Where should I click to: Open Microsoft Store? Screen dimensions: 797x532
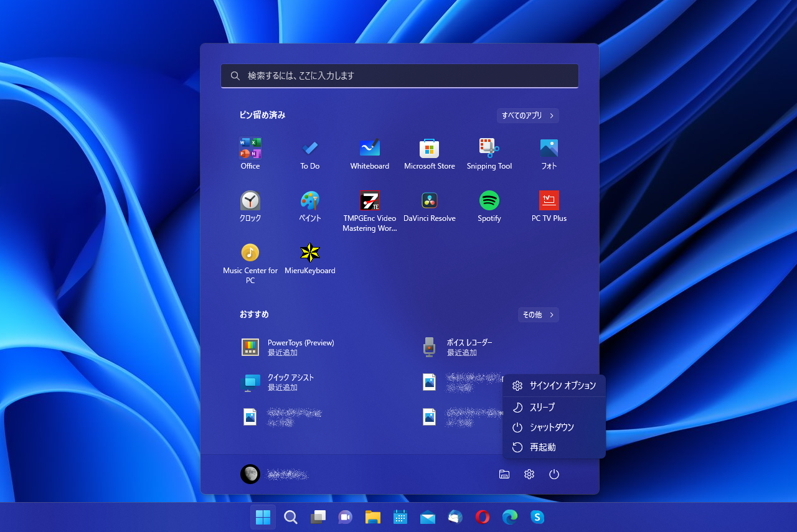coord(430,153)
